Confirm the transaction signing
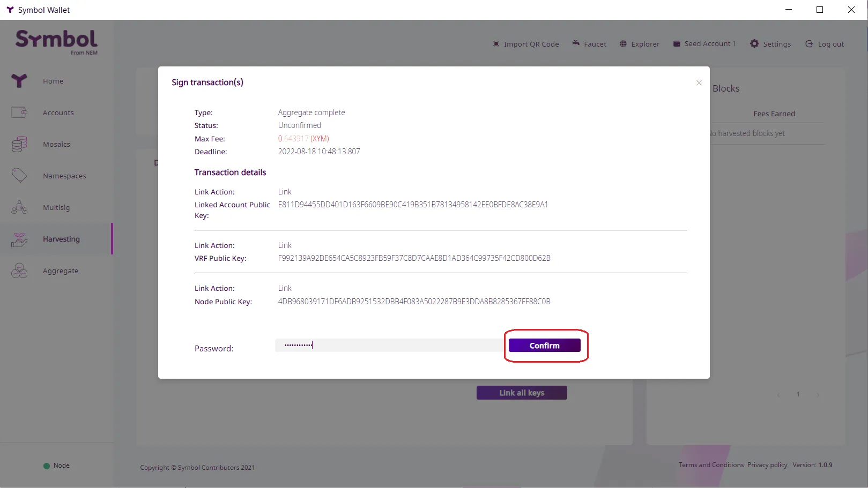 [x=545, y=346]
